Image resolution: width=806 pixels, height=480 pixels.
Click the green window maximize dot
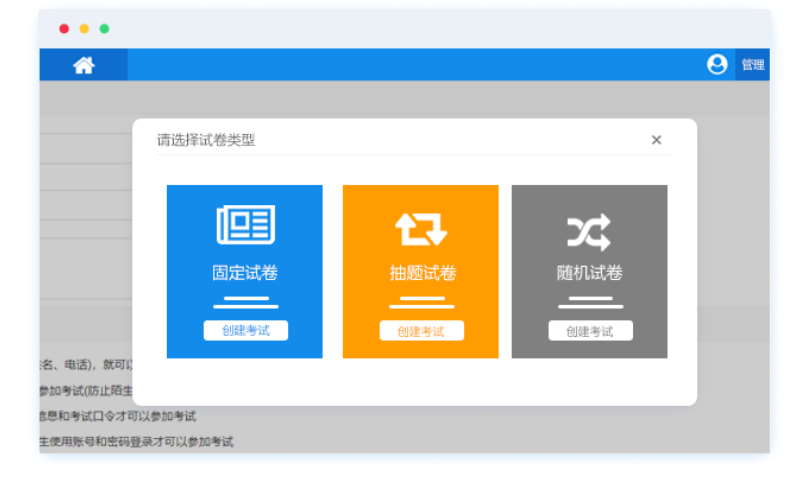(x=104, y=29)
